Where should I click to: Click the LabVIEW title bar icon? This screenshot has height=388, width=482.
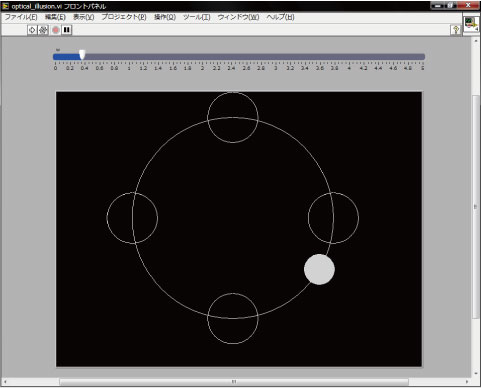pyautogui.click(x=5, y=6)
